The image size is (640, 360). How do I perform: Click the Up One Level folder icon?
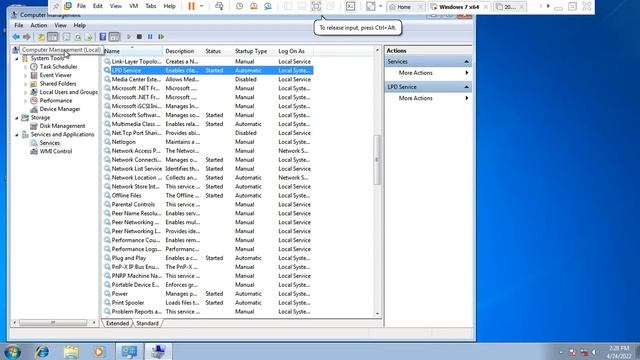41,37
